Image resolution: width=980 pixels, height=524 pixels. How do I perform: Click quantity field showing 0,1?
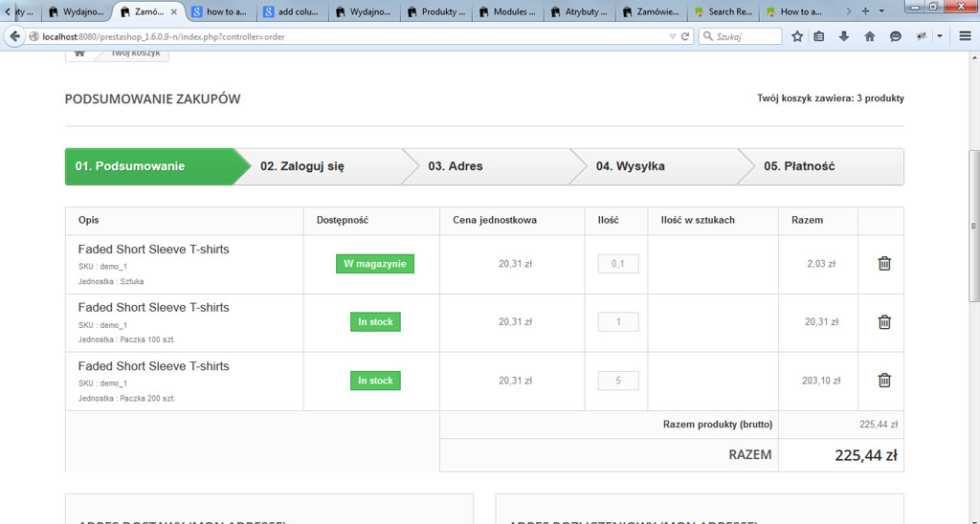click(618, 264)
